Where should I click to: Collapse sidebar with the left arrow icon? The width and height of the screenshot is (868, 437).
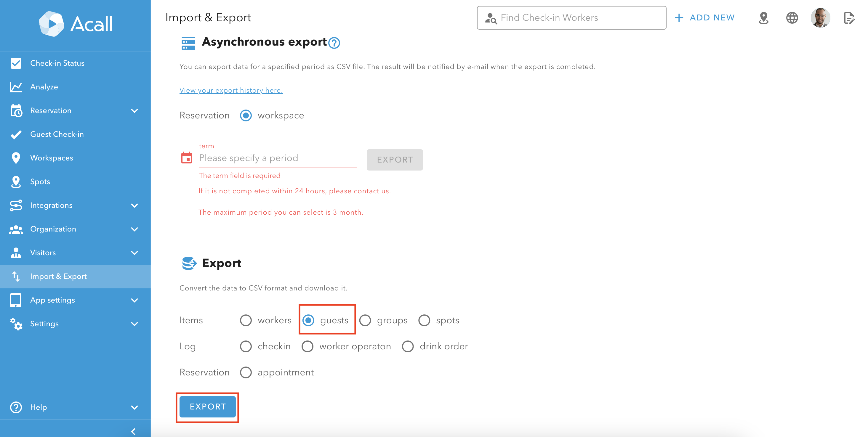point(133,431)
